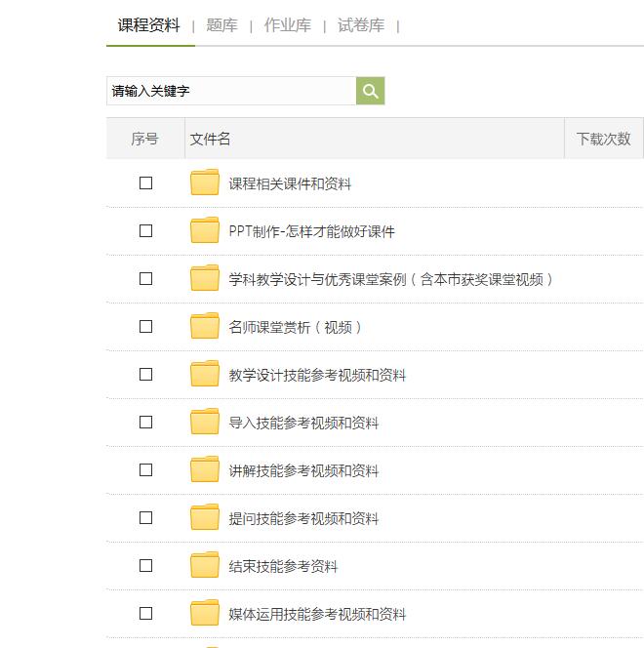Switch to the 题库 tab
Image resolution: width=644 pixels, height=648 pixels.
point(222,25)
